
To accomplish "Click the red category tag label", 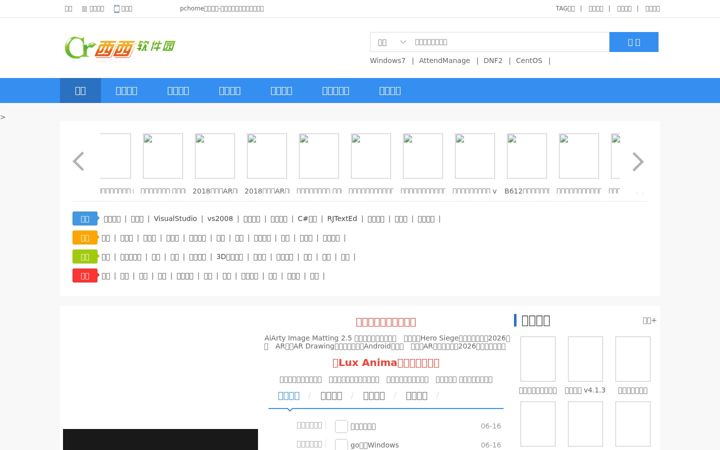I will click(x=85, y=276).
